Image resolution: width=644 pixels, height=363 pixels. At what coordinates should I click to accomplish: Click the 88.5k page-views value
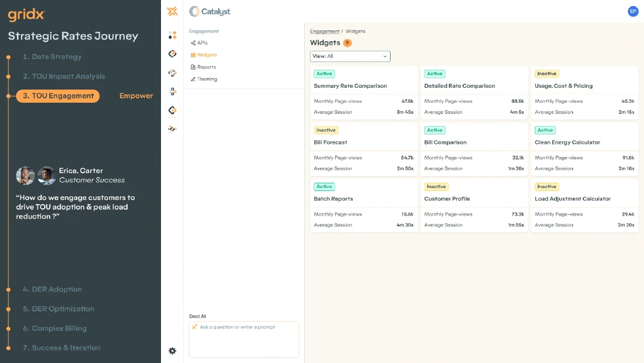tap(518, 101)
